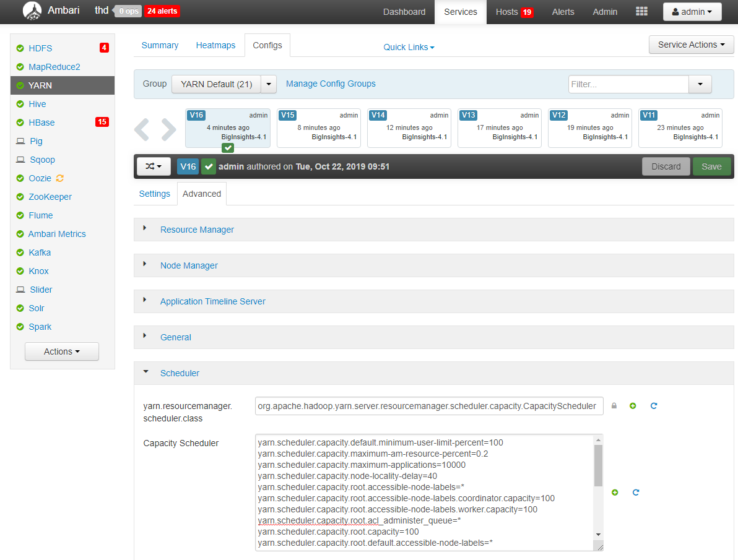Click the 0 ops badge
Image resolution: width=738 pixels, height=560 pixels.
(128, 11)
